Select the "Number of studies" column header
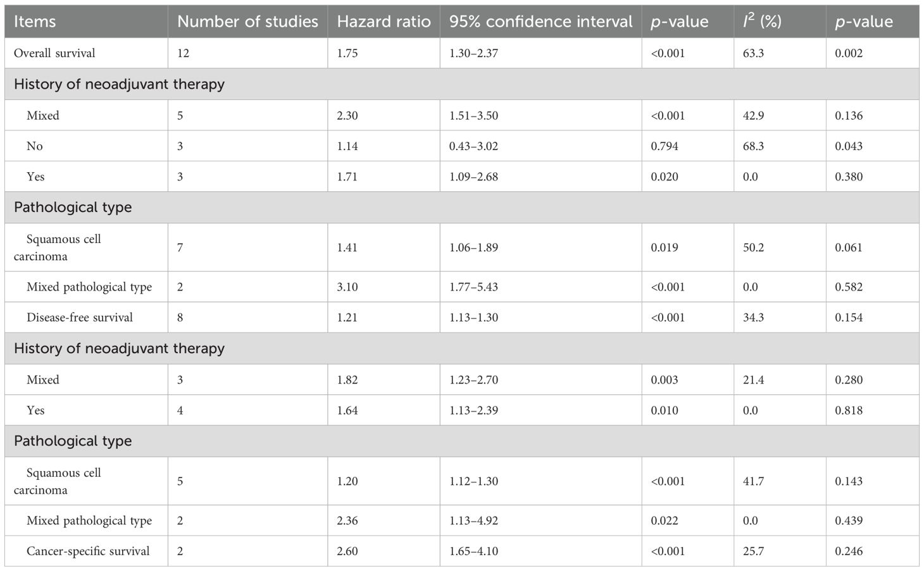Image resolution: width=924 pixels, height=571 pixels. click(x=247, y=22)
